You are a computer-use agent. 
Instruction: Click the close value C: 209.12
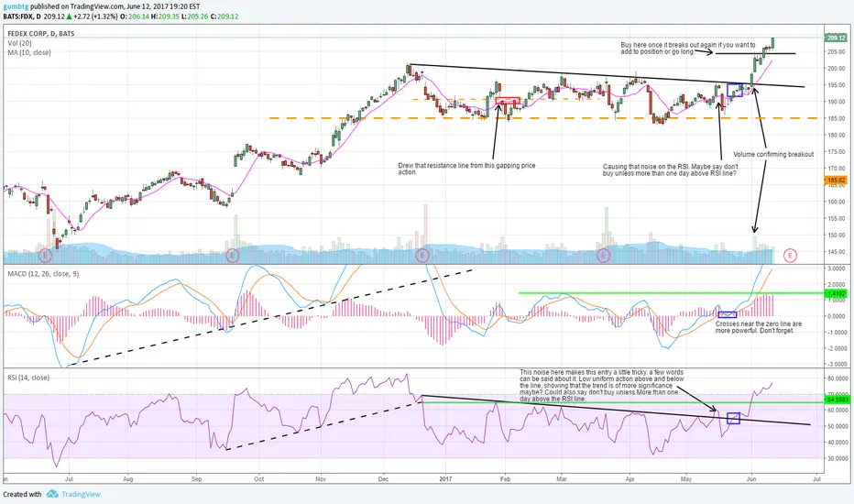(x=224, y=16)
